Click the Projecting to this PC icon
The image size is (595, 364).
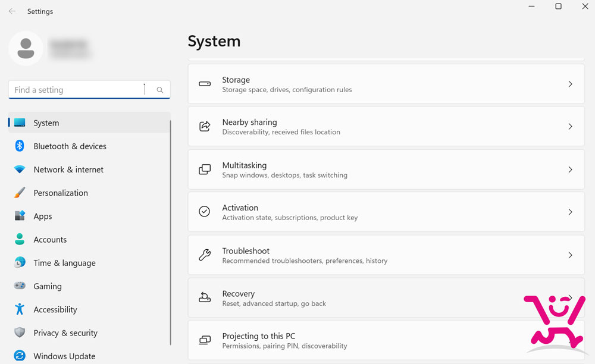[205, 340]
